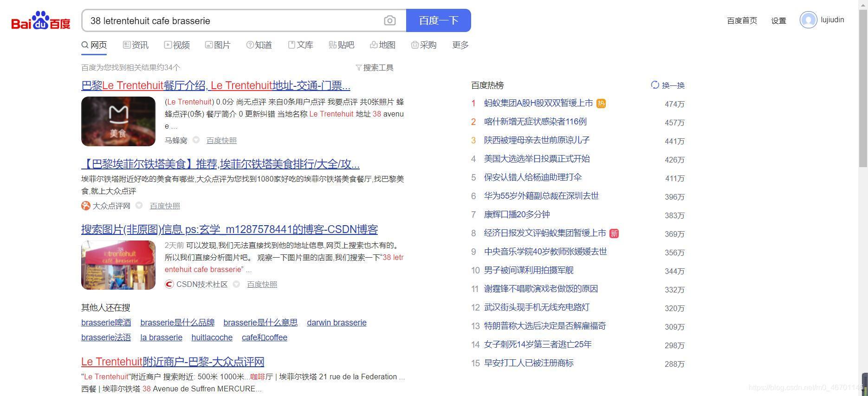
Task: Search related term brasserie啤酒
Action: click(x=106, y=323)
